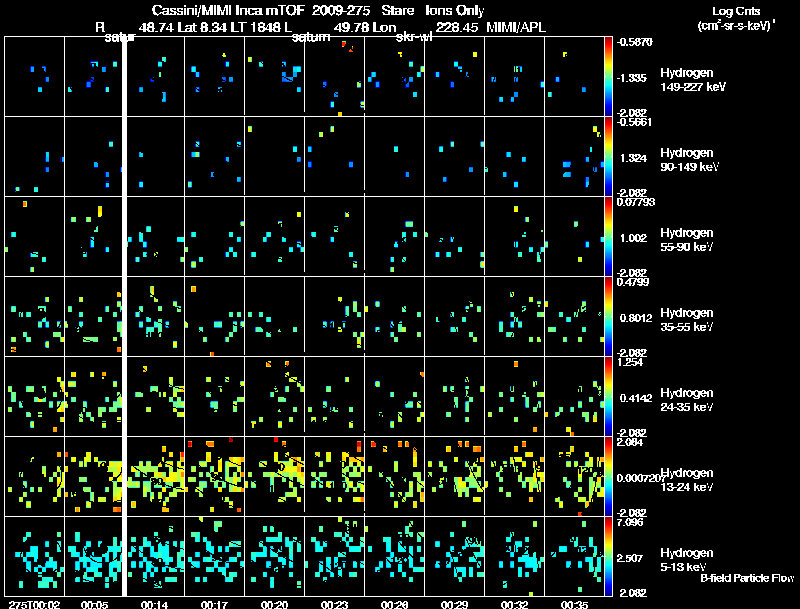Click the '00:35' time label

(x=574, y=604)
